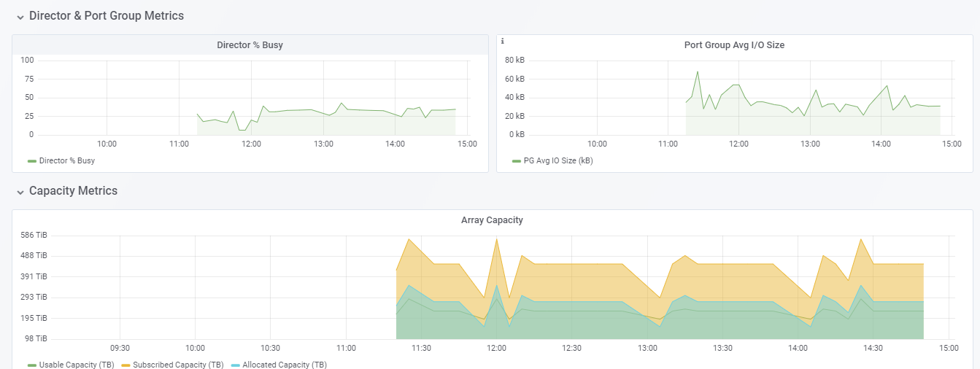Open the Array Capacity panel title menu
The image size is (980, 369).
492,220
